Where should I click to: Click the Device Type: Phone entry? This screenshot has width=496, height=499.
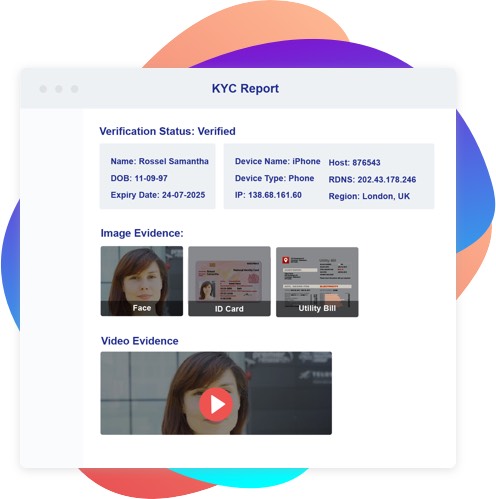[274, 178]
